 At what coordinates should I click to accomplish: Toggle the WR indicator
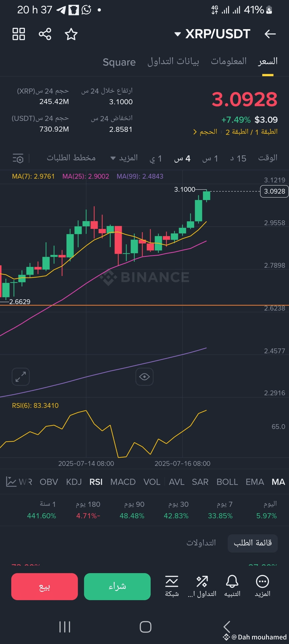click(25, 482)
